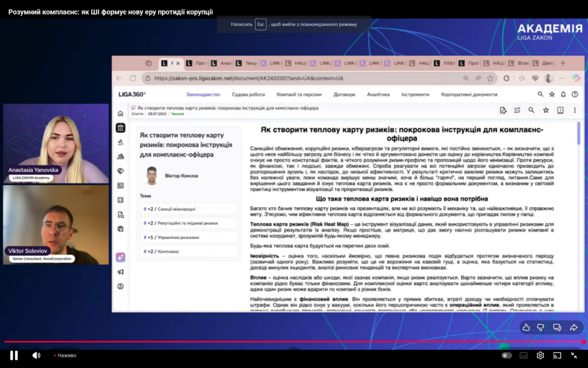Viewport: 588px width, 368px height.
Task: Cast the video to a TV
Action: [556, 355]
